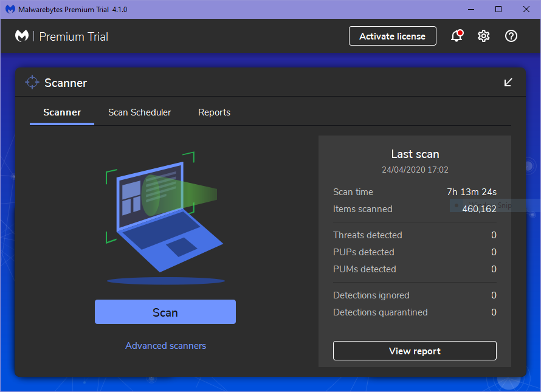
Task: Click the scan time value 7h 13m 24s
Action: pyautogui.click(x=472, y=192)
